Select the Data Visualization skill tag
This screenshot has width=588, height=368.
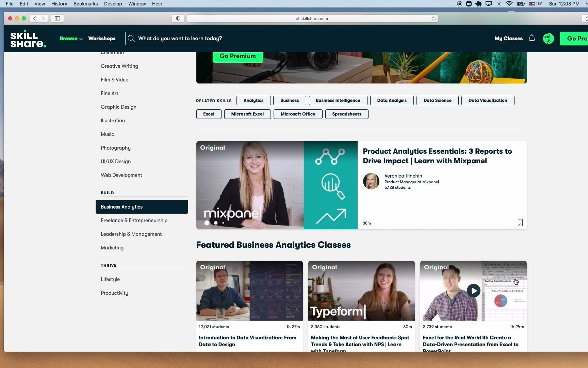488,101
